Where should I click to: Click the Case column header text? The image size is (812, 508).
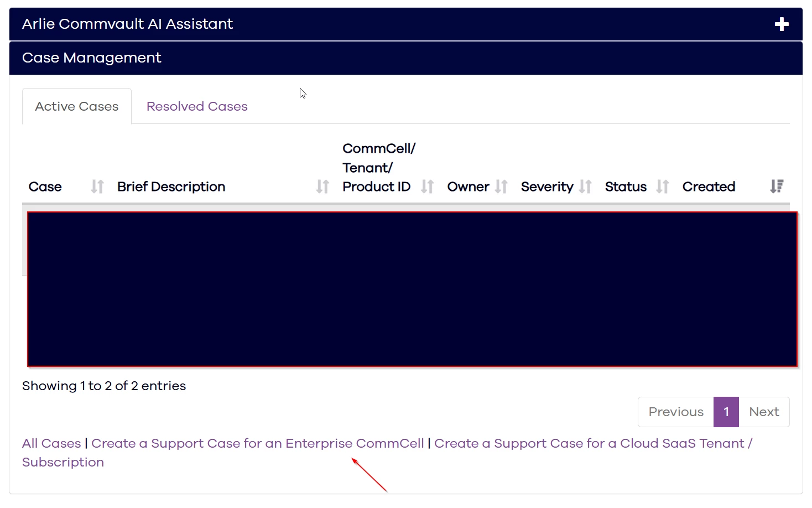[45, 186]
